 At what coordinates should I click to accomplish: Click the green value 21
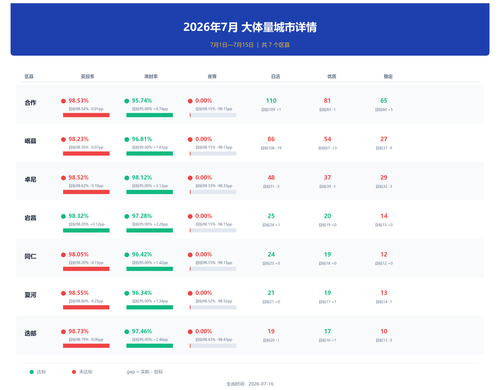[271, 293]
